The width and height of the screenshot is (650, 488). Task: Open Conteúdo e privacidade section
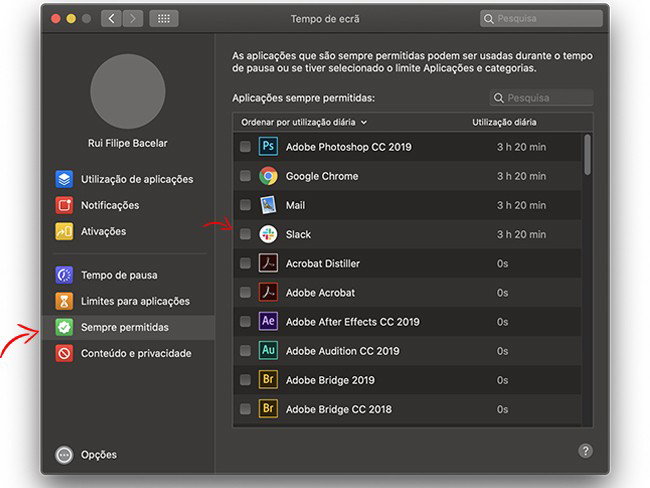(135, 353)
